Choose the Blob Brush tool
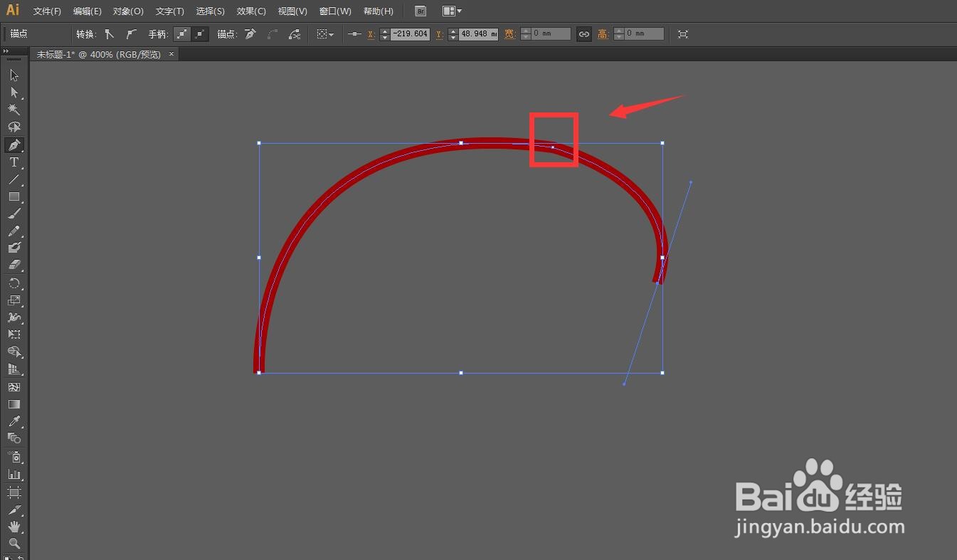Screen dimensions: 957x560 (14, 248)
